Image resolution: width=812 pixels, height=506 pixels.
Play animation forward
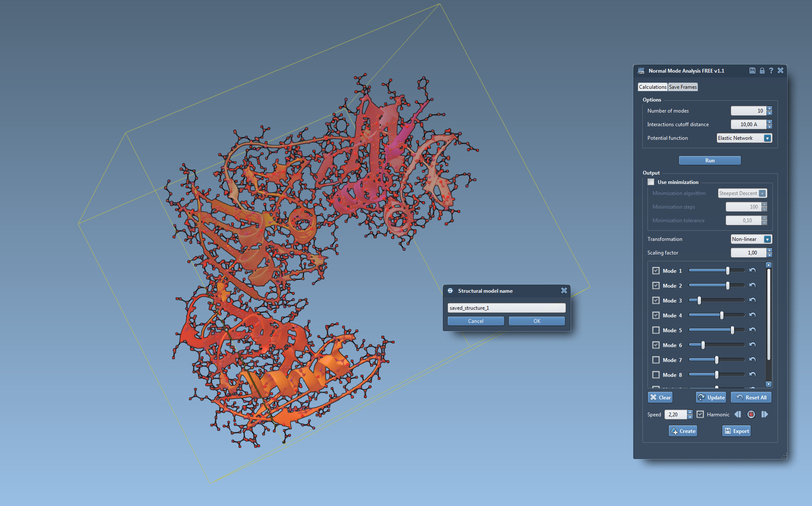[764, 414]
